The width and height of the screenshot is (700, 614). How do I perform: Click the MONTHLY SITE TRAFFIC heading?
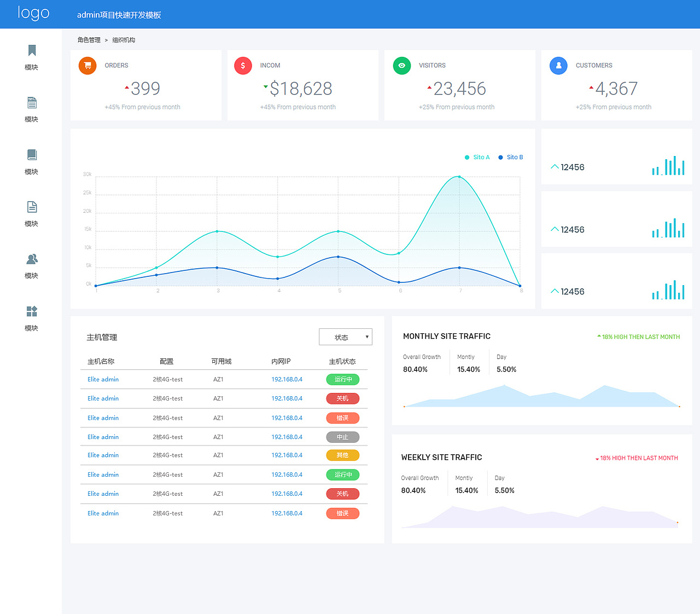coord(447,337)
